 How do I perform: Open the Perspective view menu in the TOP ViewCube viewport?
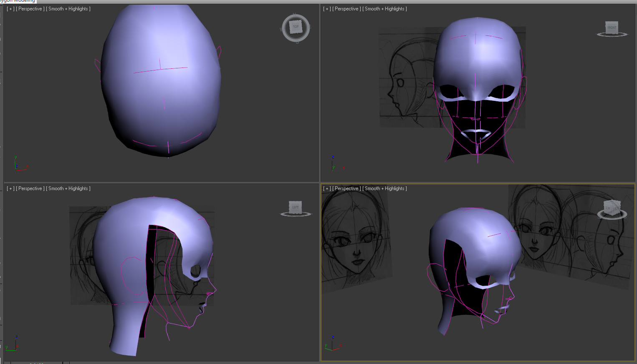(30, 9)
